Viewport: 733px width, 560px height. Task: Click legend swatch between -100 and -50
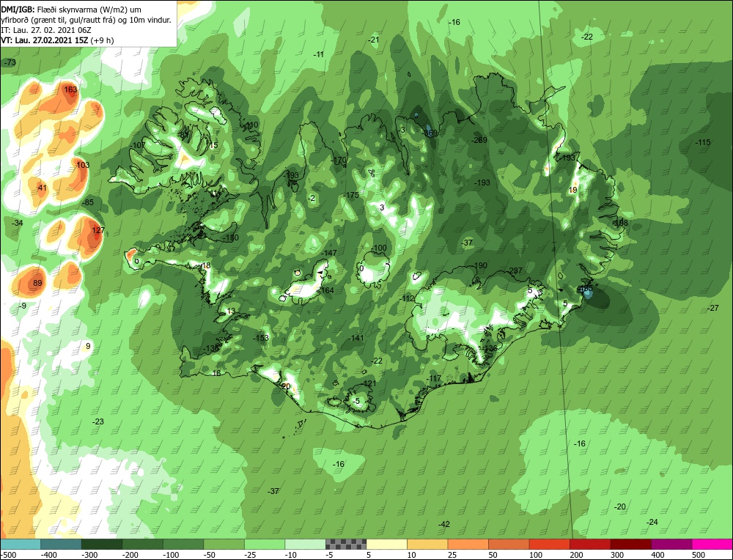pos(183,544)
